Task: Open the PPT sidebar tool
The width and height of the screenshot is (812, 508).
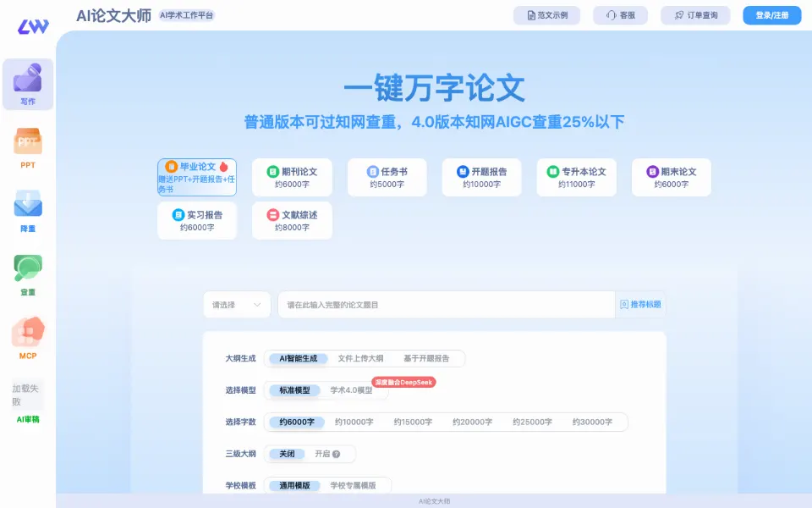Action: [28, 148]
